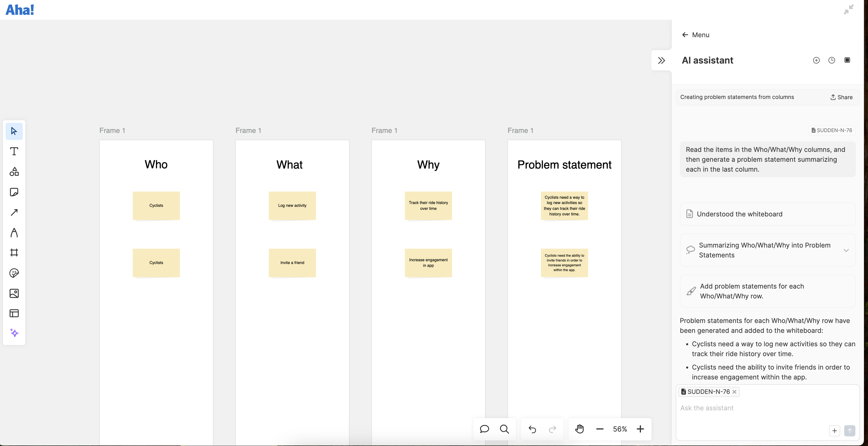Search the whiteboard with magnifier

click(504, 429)
